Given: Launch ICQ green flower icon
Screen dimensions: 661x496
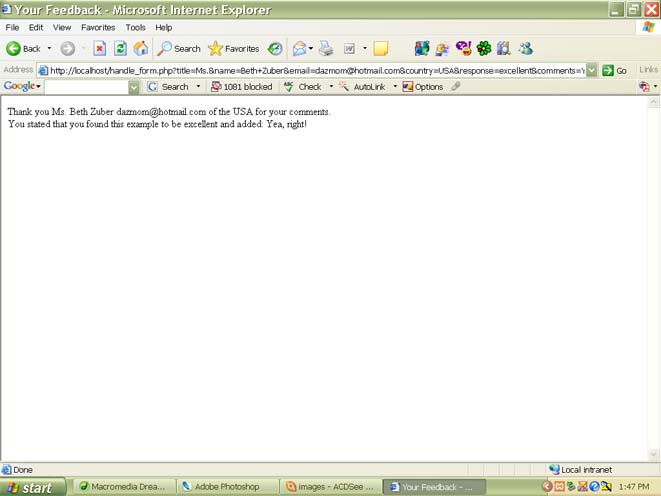Looking at the screenshot, I should pyautogui.click(x=484, y=49).
